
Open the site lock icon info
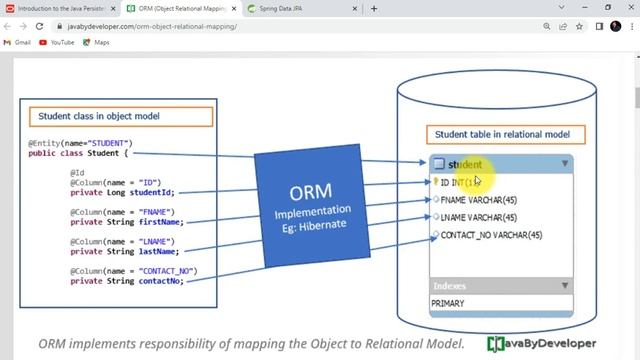[x=60, y=27]
